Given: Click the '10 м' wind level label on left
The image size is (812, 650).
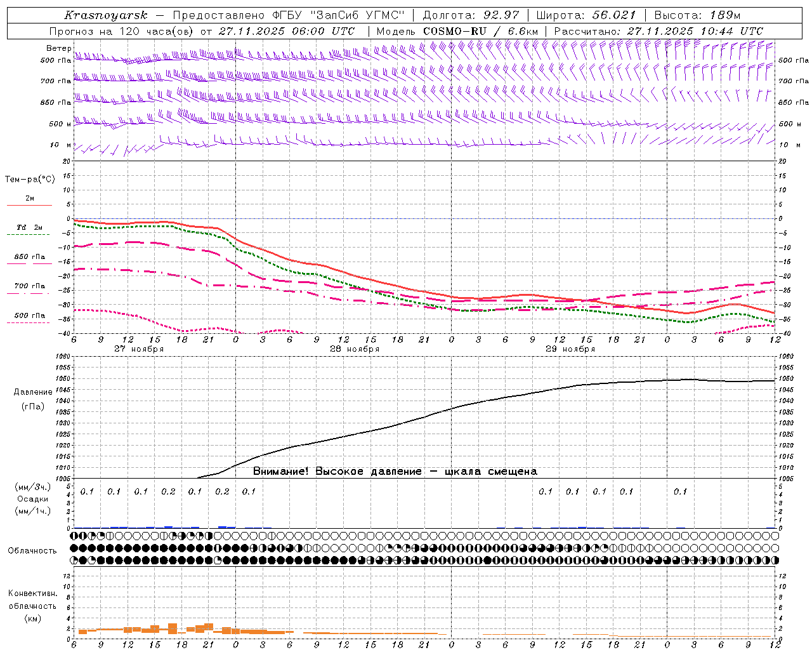Looking at the screenshot, I should pos(61,145).
